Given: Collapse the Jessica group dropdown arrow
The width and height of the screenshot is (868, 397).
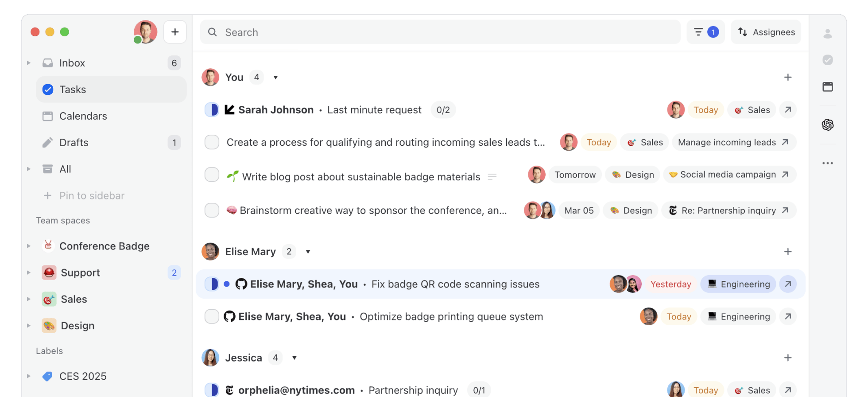Looking at the screenshot, I should [x=294, y=358].
